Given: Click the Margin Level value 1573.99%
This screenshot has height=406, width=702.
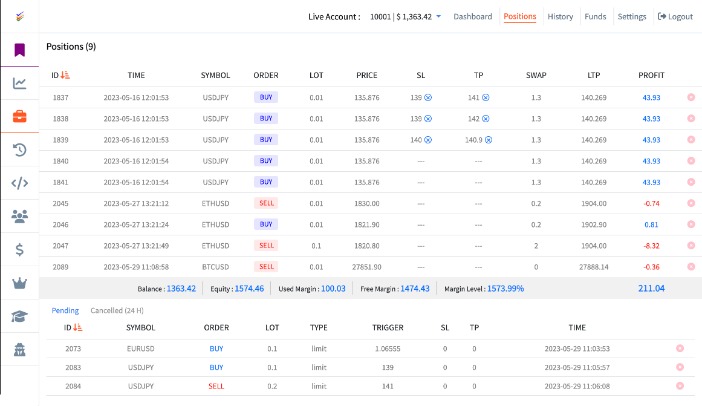Looking at the screenshot, I should [505, 289].
